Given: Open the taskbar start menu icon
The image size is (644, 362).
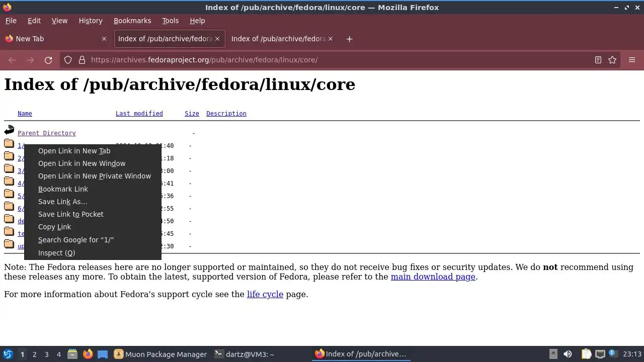Looking at the screenshot, I should point(8,354).
